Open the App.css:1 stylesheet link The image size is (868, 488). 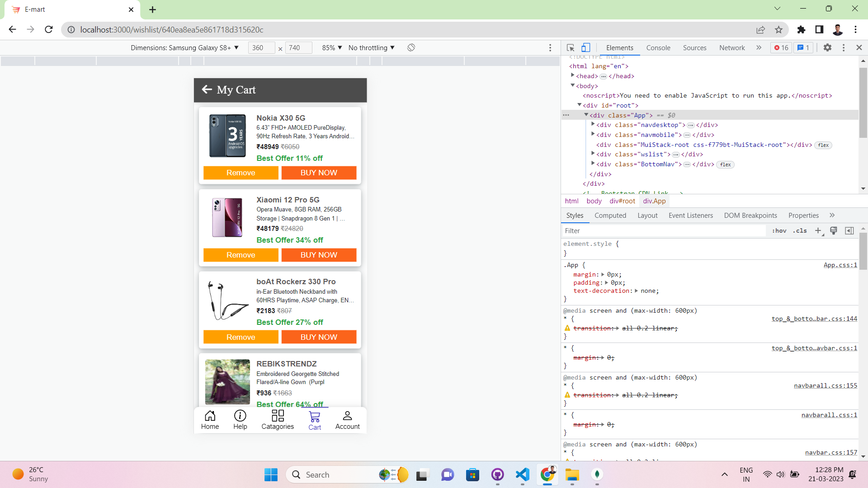(x=840, y=265)
